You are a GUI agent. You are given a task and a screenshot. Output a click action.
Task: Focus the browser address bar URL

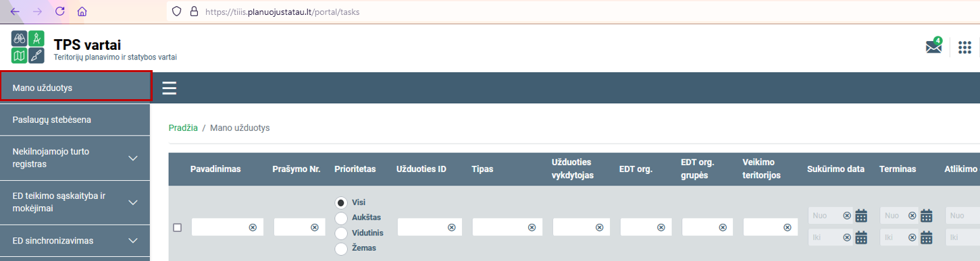pos(282,11)
